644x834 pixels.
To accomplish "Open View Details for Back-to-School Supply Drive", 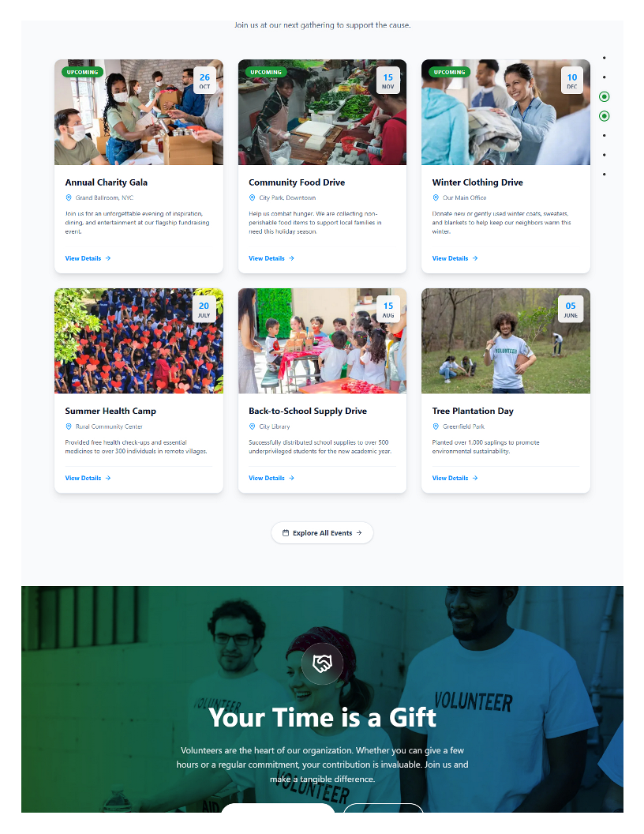I will click(x=271, y=478).
